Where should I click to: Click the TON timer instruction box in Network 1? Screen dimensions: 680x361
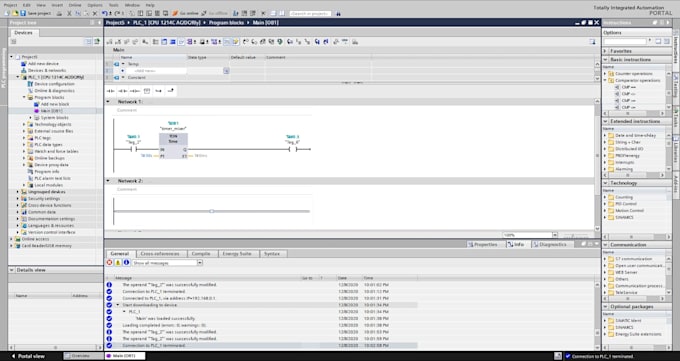(173, 146)
